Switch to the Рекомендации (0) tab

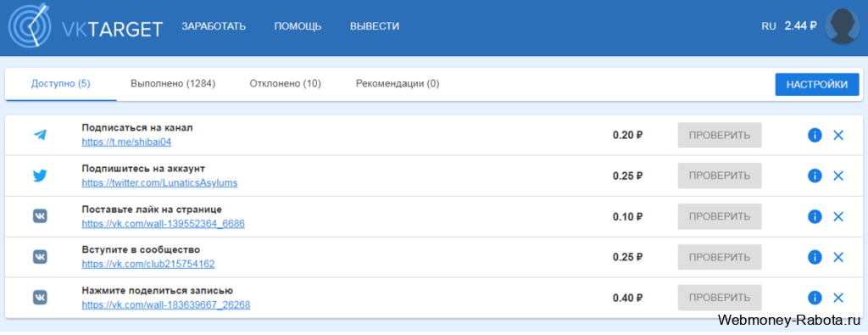point(398,84)
